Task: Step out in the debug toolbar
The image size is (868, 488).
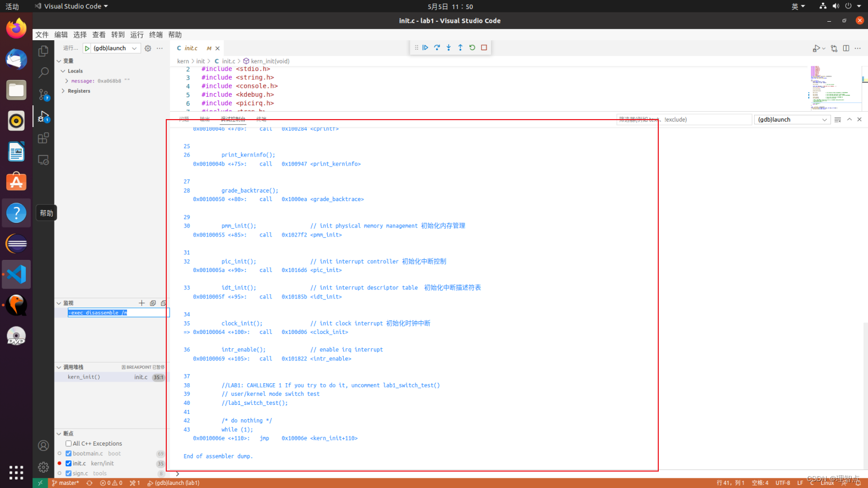Action: tap(460, 48)
